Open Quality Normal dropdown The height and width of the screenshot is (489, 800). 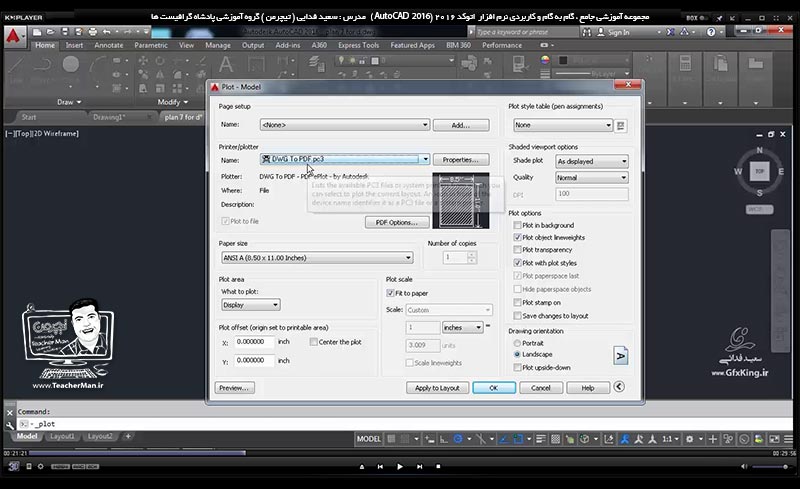click(592, 178)
